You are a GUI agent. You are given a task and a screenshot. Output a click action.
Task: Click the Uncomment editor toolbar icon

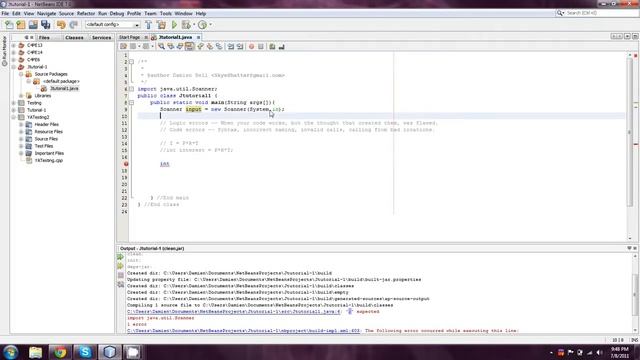point(282,47)
